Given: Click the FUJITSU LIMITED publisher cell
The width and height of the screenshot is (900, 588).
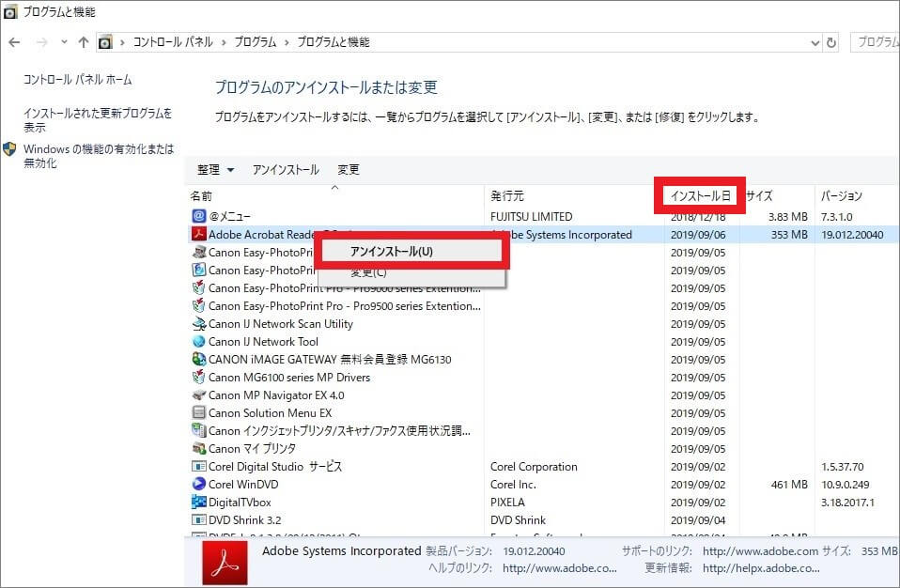Looking at the screenshot, I should [x=531, y=216].
